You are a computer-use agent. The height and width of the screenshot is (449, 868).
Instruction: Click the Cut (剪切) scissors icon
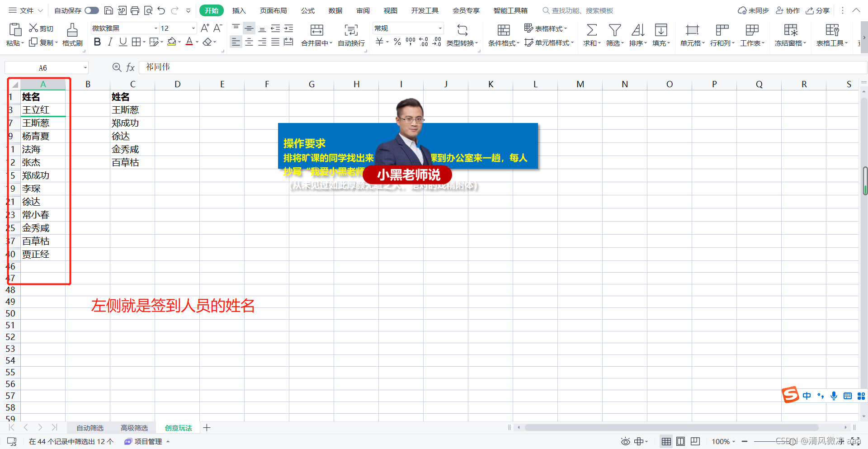33,28
